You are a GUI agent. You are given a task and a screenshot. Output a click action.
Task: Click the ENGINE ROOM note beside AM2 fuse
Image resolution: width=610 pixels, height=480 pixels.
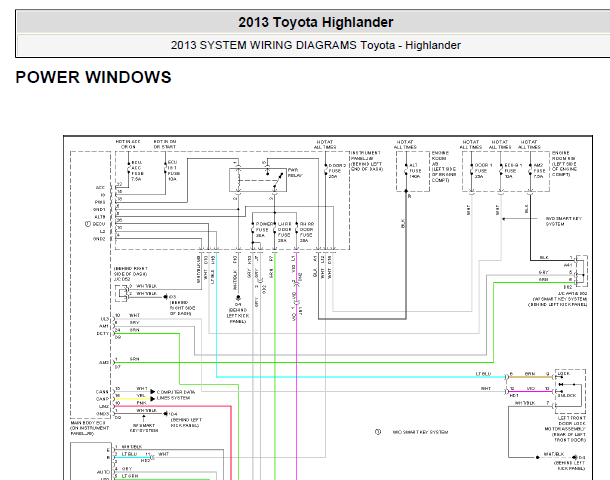564,164
